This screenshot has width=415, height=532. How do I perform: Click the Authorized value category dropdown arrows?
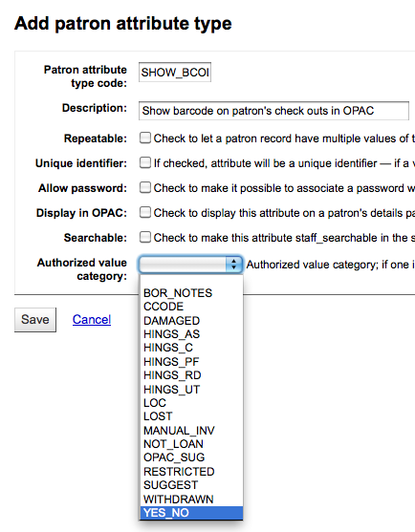pyautogui.click(x=233, y=265)
